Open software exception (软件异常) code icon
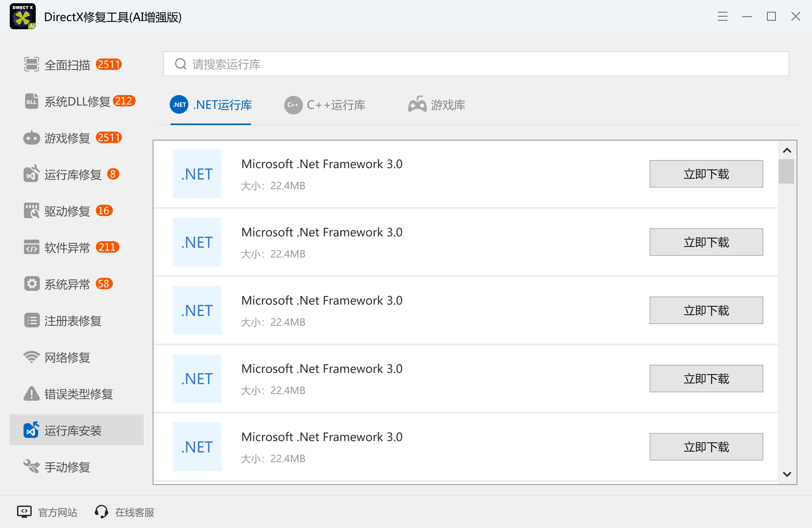The width and height of the screenshot is (812, 528). [x=31, y=247]
